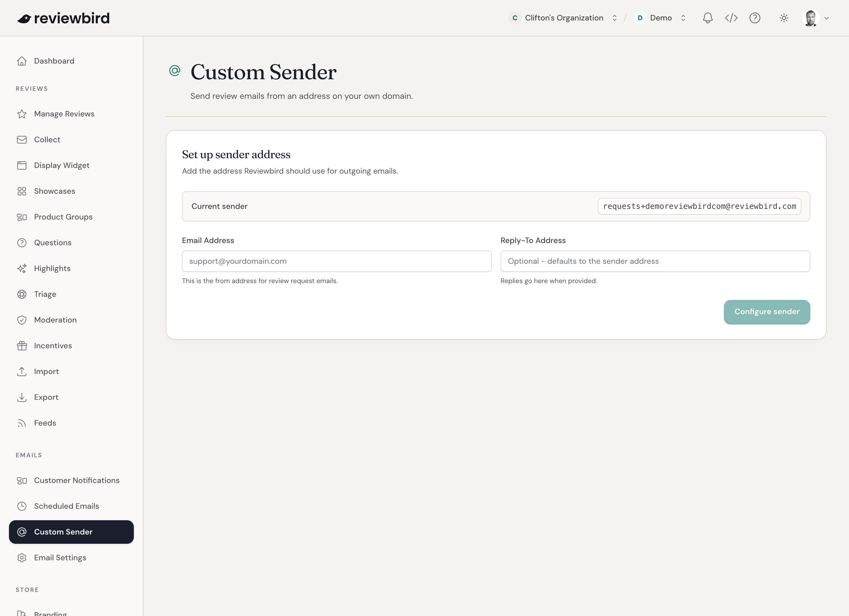Click the Custom Sender page heading
849x616 pixels.
click(263, 72)
